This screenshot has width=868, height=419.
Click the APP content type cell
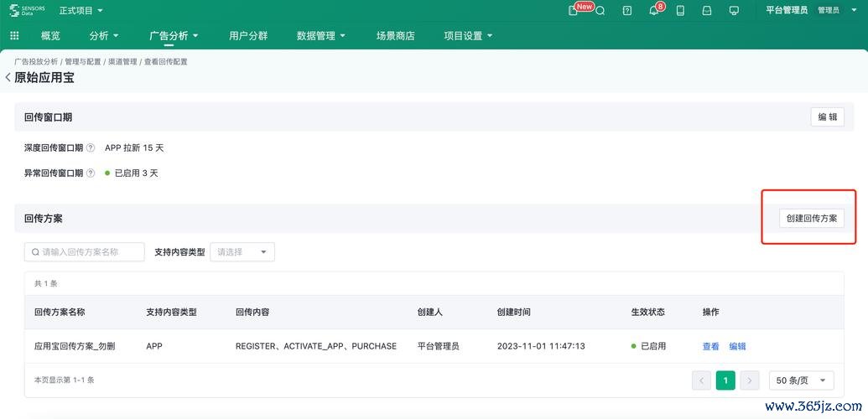tap(154, 346)
